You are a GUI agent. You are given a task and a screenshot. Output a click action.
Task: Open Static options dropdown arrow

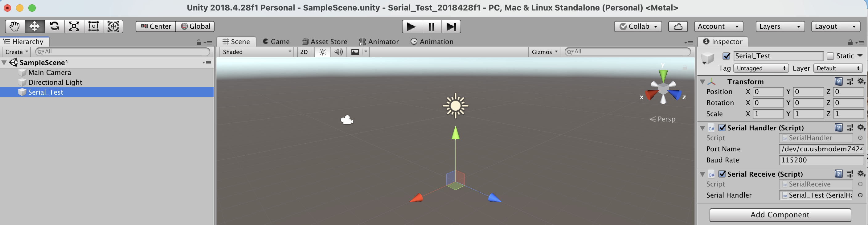(x=860, y=55)
